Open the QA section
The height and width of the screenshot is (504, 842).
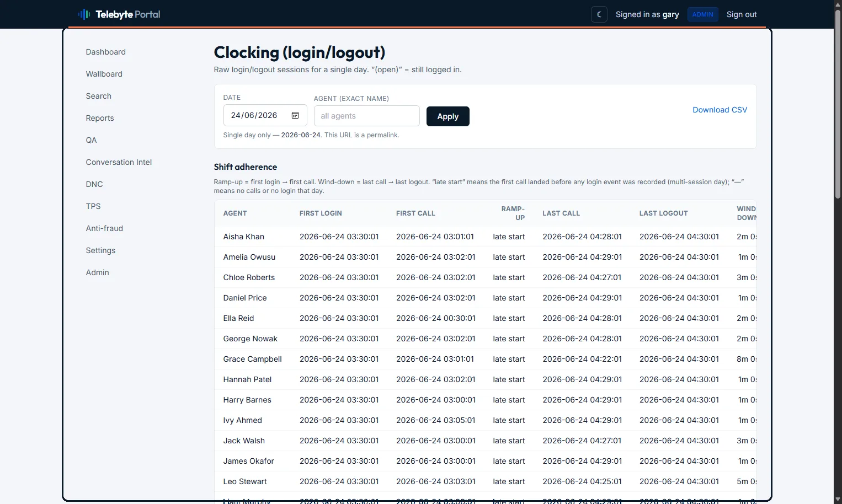point(92,140)
